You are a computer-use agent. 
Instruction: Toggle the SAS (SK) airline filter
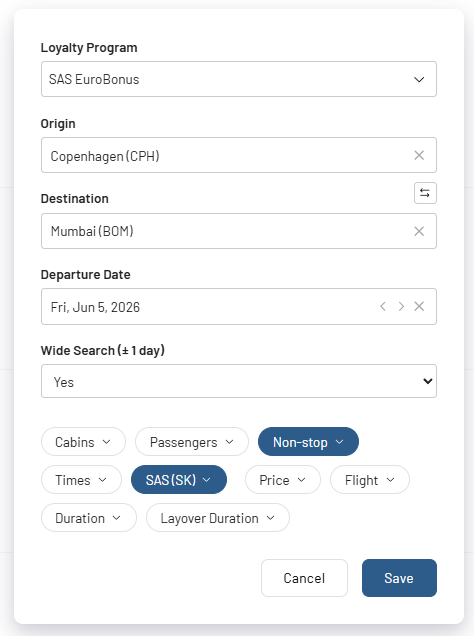tap(179, 480)
